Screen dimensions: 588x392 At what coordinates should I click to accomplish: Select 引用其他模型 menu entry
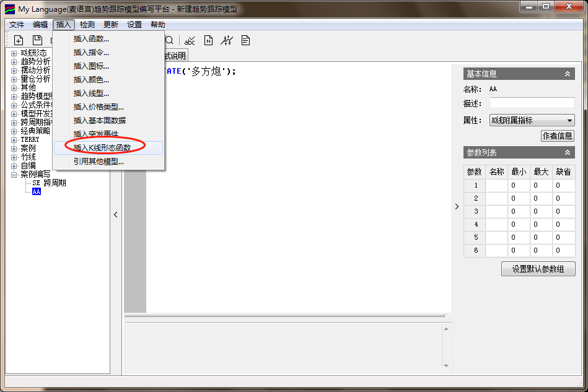[99, 162]
